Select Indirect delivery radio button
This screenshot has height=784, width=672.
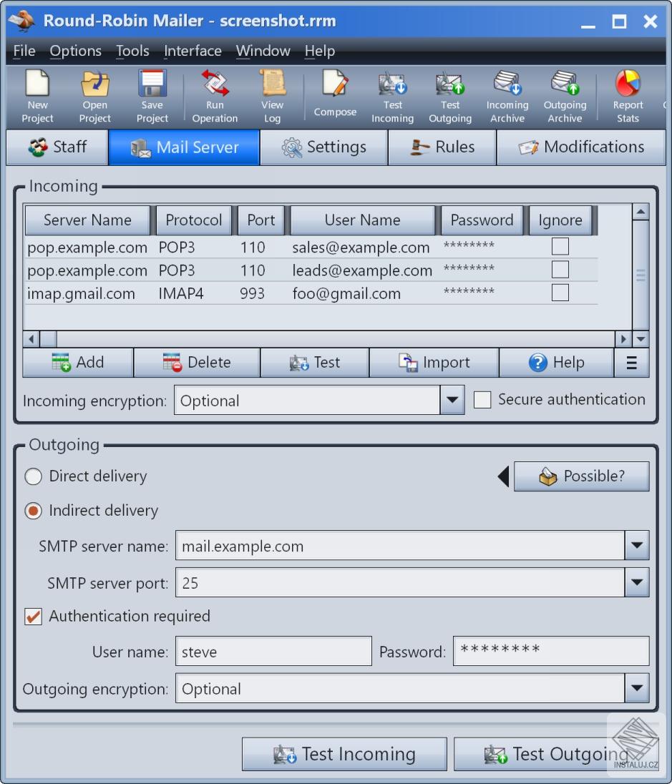[34, 511]
